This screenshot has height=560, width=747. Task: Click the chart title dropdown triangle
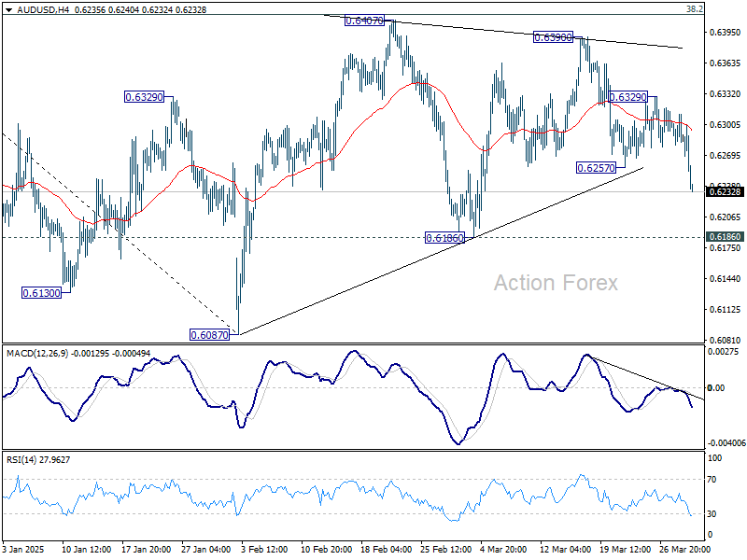[9, 9]
